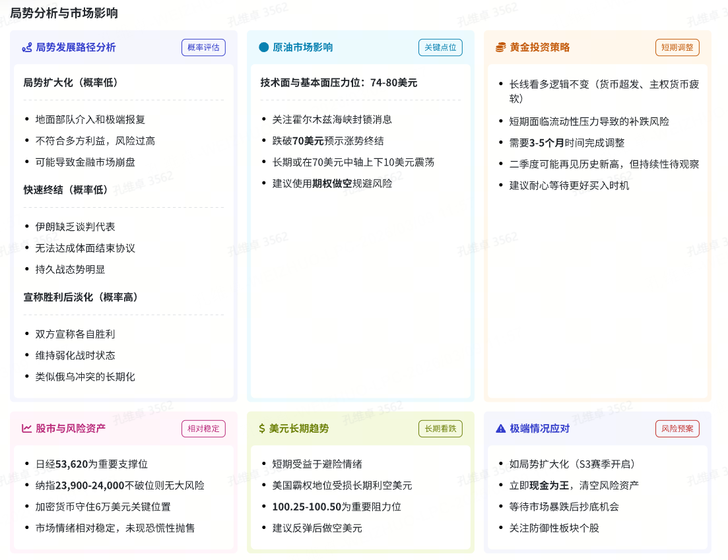
Task: Click the bullet 美国霸权地位受损长期利空美元
Action: 342,485
